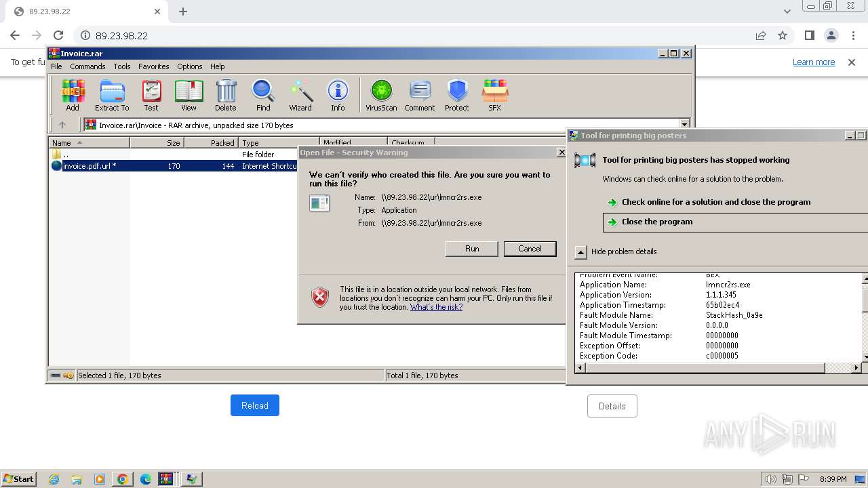
Task: Click the Find magnifier icon
Action: [x=263, y=95]
